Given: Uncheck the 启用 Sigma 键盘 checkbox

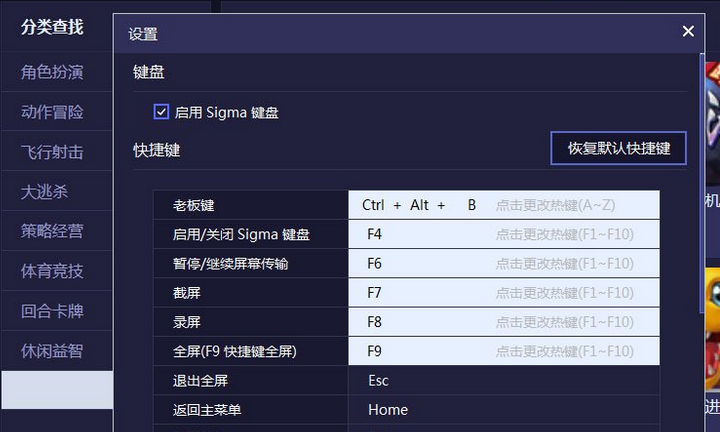Looking at the screenshot, I should point(161,112).
